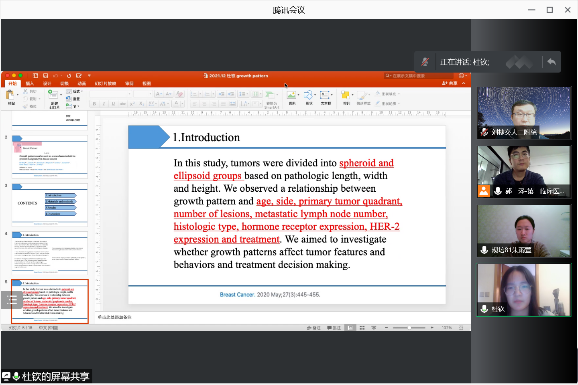Click the Shape Outline pen icon
Screen dimensions: 578x385
click(x=378, y=103)
